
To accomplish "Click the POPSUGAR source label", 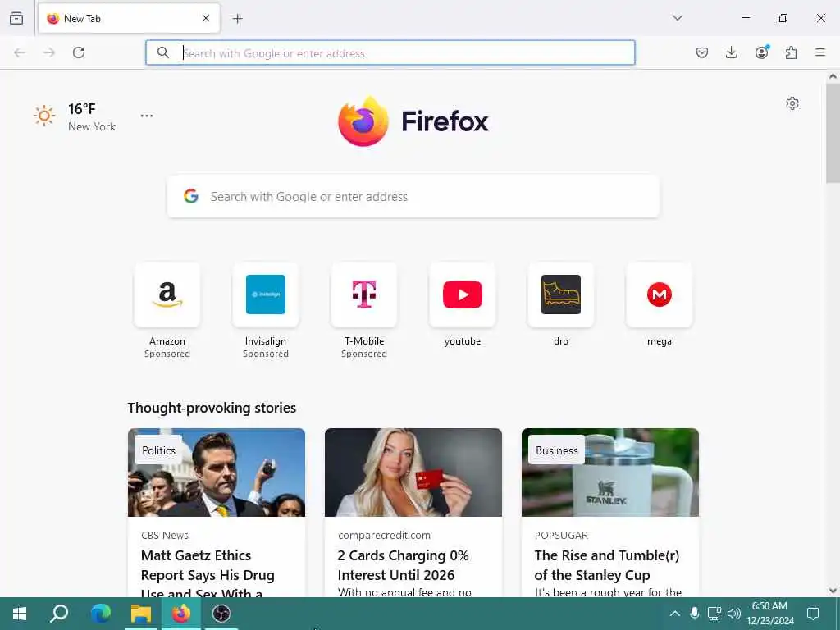I will [561, 535].
